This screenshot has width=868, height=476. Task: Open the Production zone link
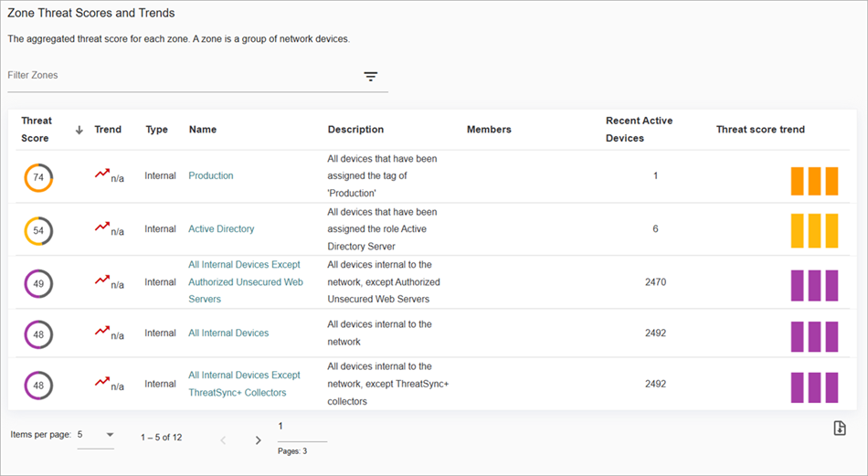tap(211, 175)
